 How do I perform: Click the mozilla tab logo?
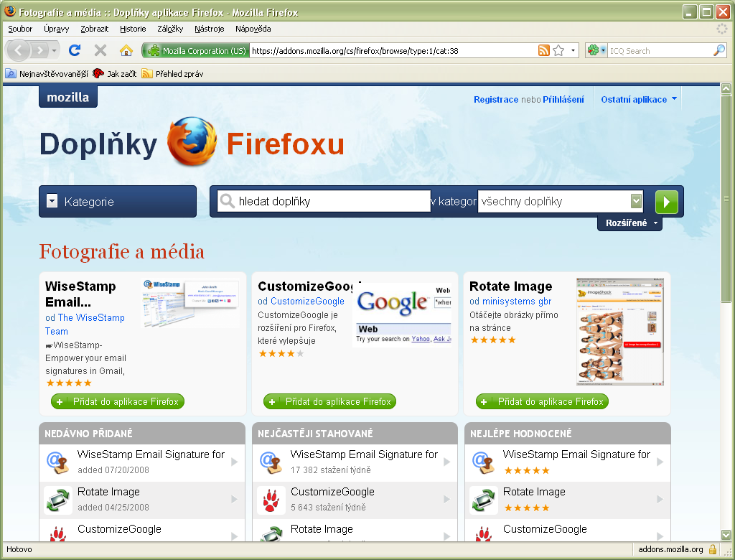[x=68, y=97]
